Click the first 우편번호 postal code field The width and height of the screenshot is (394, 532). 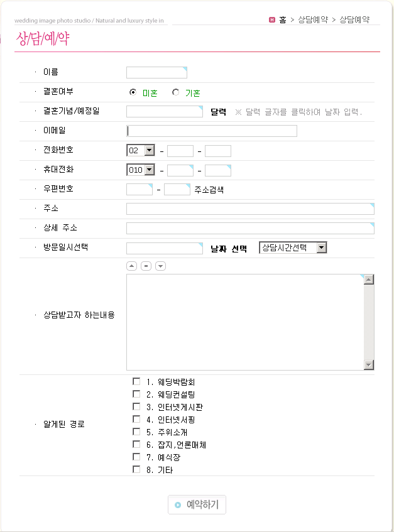point(140,189)
